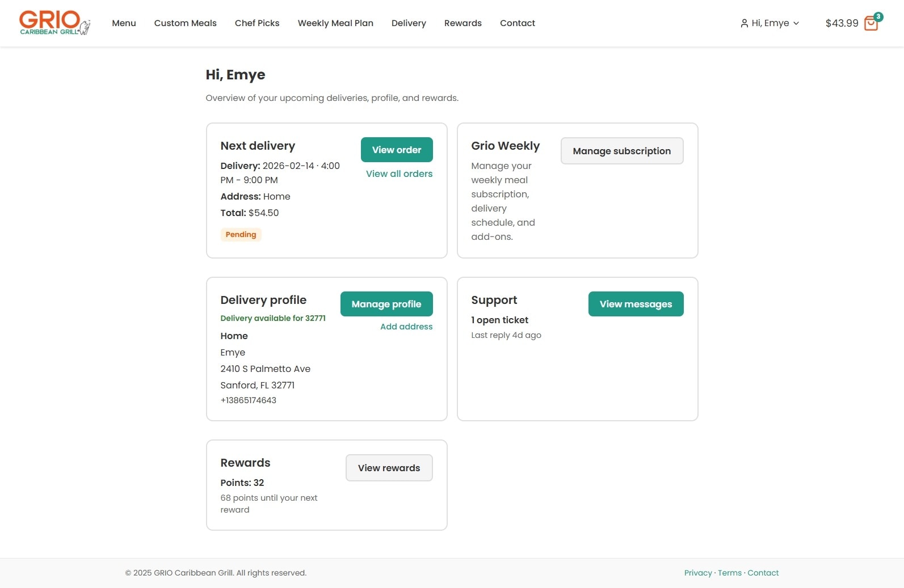Click the user profile icon
Screen dimensions: 904x588
tap(744, 23)
